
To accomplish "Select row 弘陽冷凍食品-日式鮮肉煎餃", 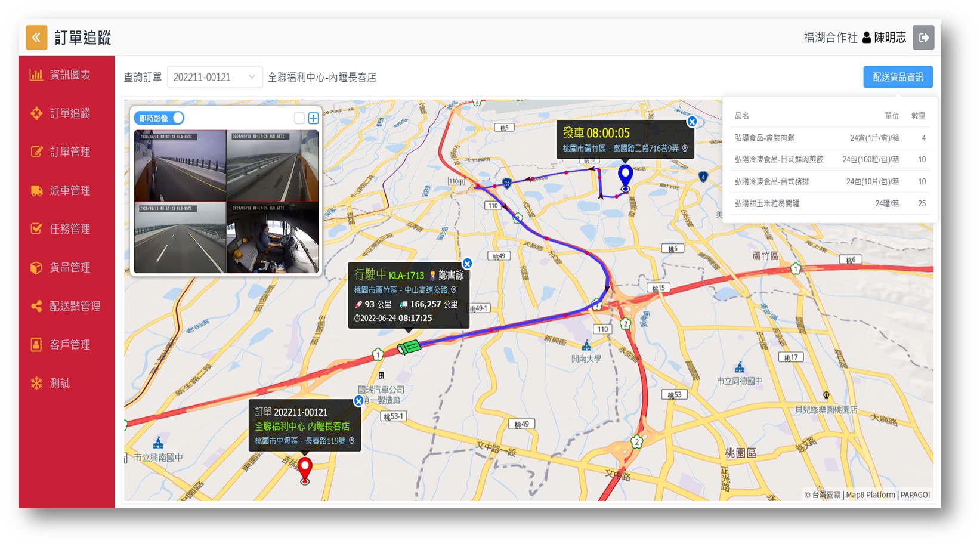I will tap(830, 159).
